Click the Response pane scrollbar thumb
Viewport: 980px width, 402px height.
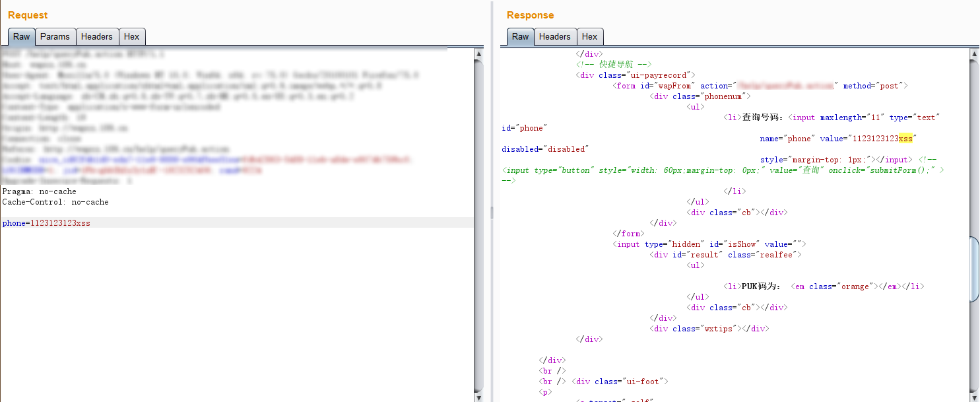pos(974,269)
